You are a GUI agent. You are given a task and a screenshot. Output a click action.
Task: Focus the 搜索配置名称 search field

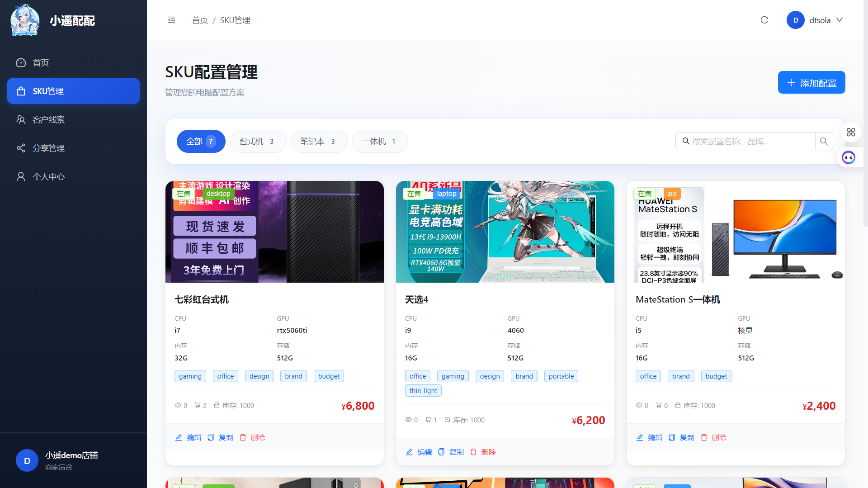pyautogui.click(x=750, y=142)
